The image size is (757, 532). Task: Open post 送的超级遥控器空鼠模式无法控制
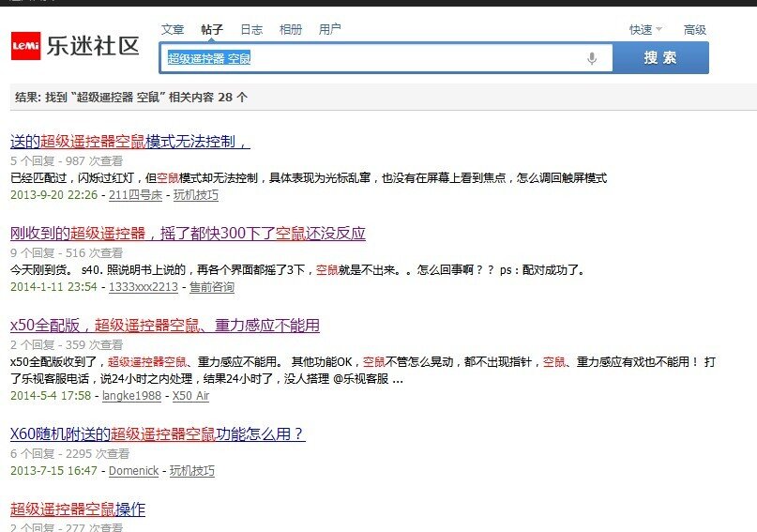[129, 142]
